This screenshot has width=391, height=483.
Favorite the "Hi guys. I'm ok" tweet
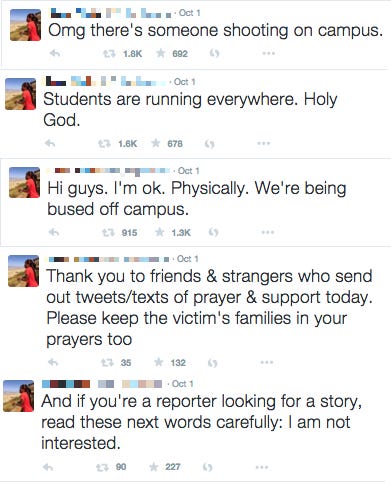click(160, 232)
